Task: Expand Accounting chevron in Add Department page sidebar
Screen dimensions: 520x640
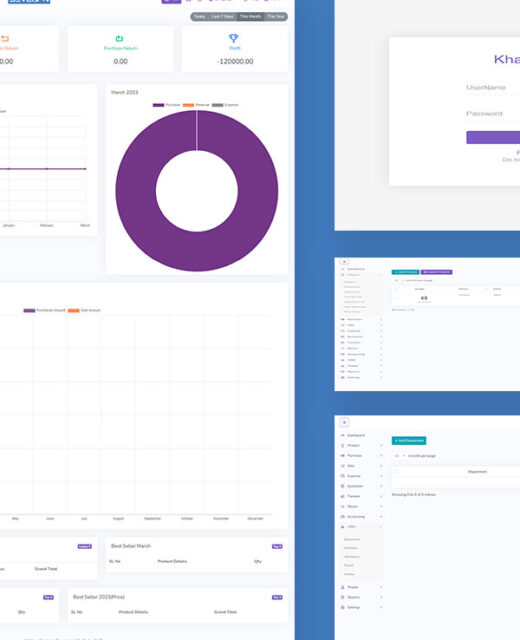Action: pos(381,517)
